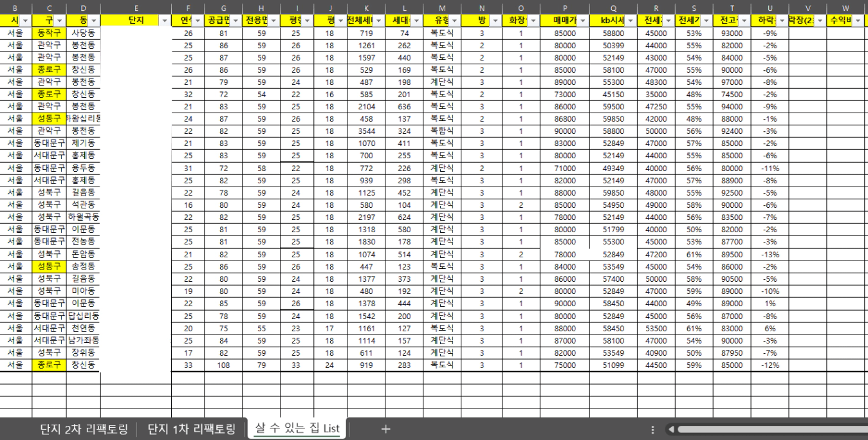Viewport: 868px width, 440px height.
Task: Open the 구 column filter dropdown
Action: 60,21
